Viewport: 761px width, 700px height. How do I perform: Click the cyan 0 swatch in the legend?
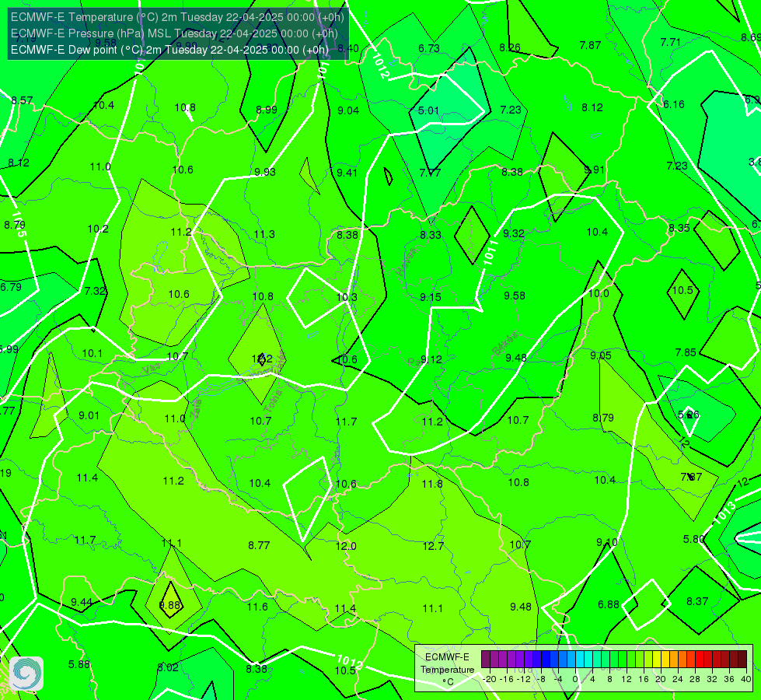pos(579,660)
